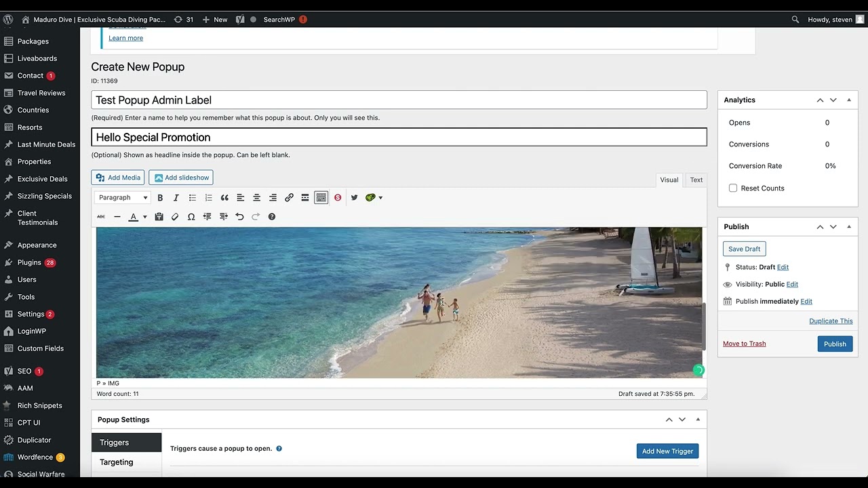Open the Paragraph format dropdown
Image resolution: width=868 pixels, height=488 pixels.
click(x=122, y=198)
